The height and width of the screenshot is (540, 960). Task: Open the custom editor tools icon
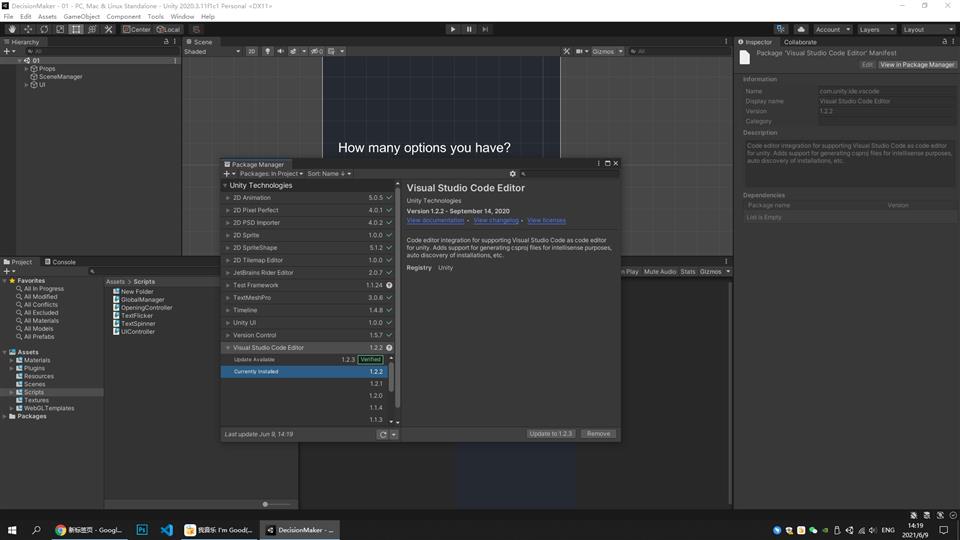(108, 29)
